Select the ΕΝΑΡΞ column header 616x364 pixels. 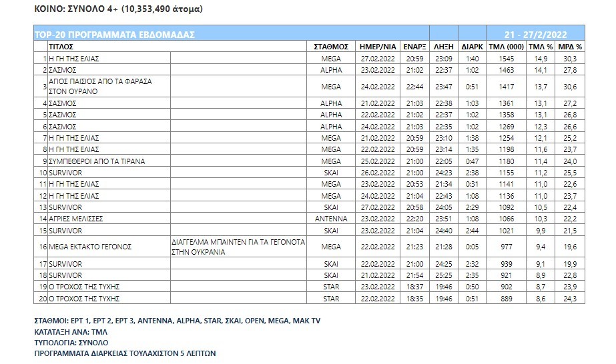point(414,47)
